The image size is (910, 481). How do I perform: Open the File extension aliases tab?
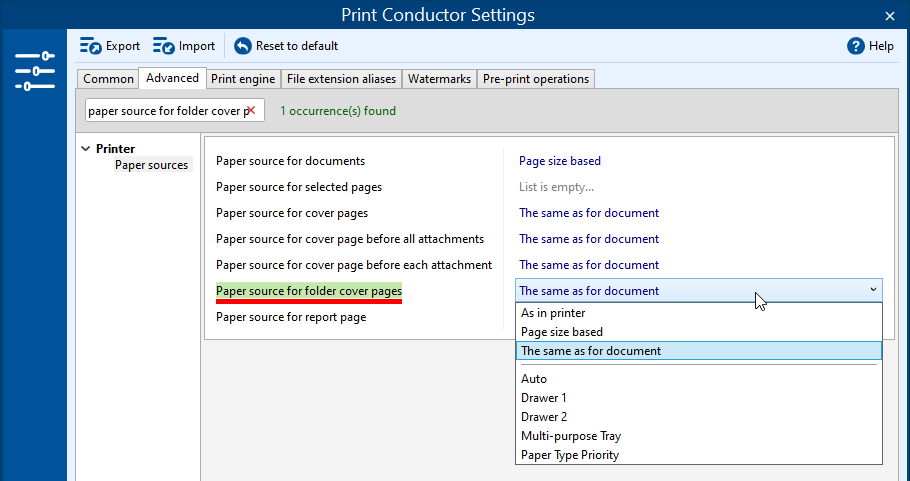coord(341,79)
